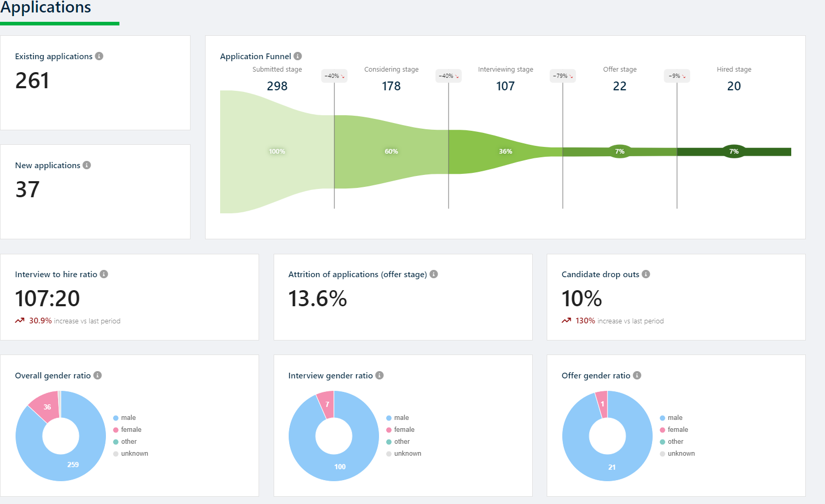The width and height of the screenshot is (825, 504).
Task: Click info icon for Interview to hire ratio
Action: (104, 274)
